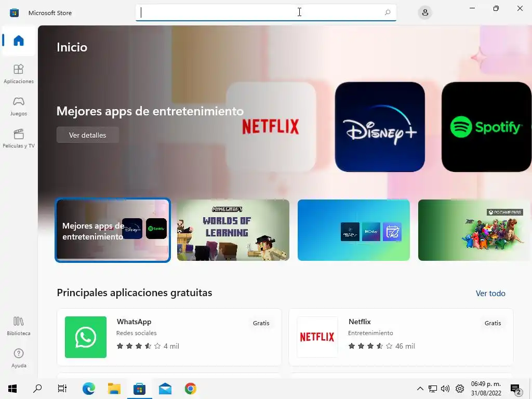The image size is (532, 399).
Task: Click Entretenimiento category under Netflix
Action: pos(370,333)
